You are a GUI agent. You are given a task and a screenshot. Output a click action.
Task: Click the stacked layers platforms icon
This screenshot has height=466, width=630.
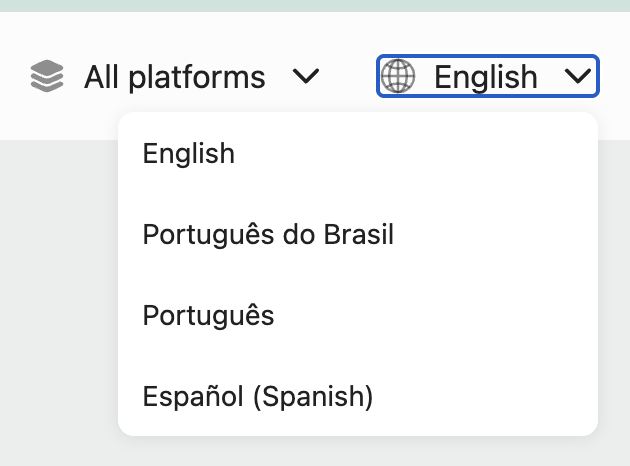coord(47,76)
